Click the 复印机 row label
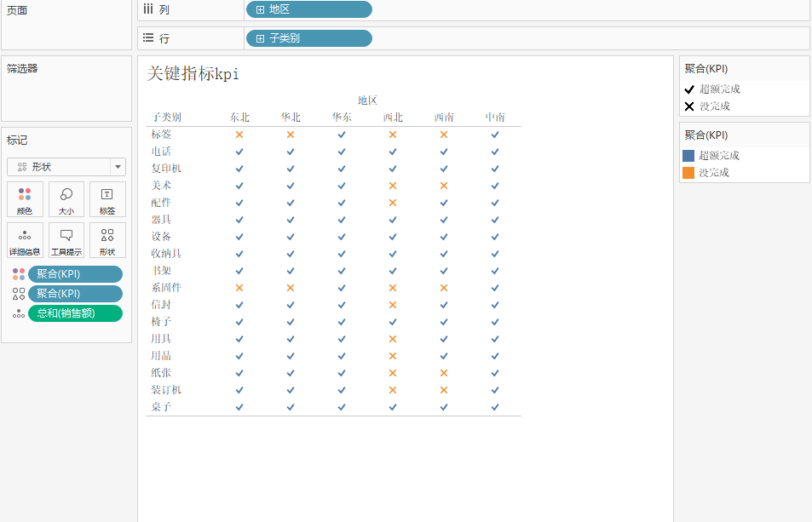 coord(166,169)
